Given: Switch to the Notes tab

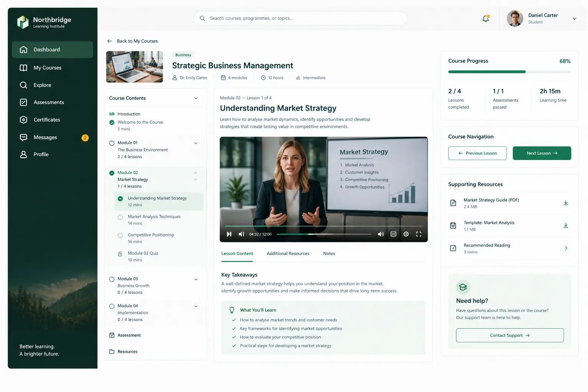Looking at the screenshot, I should (329, 253).
